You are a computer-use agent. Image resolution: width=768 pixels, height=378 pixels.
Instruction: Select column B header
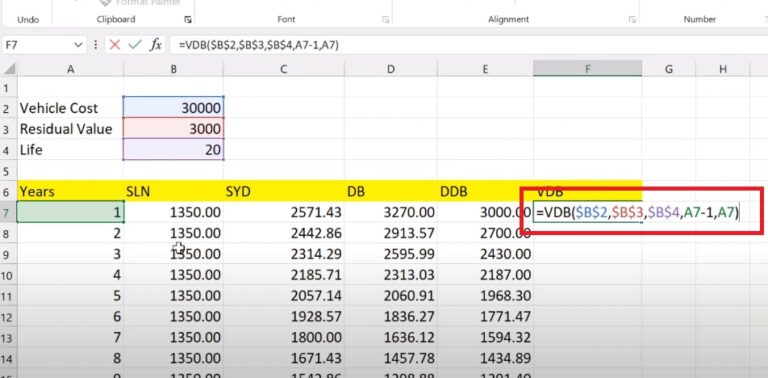(173, 70)
